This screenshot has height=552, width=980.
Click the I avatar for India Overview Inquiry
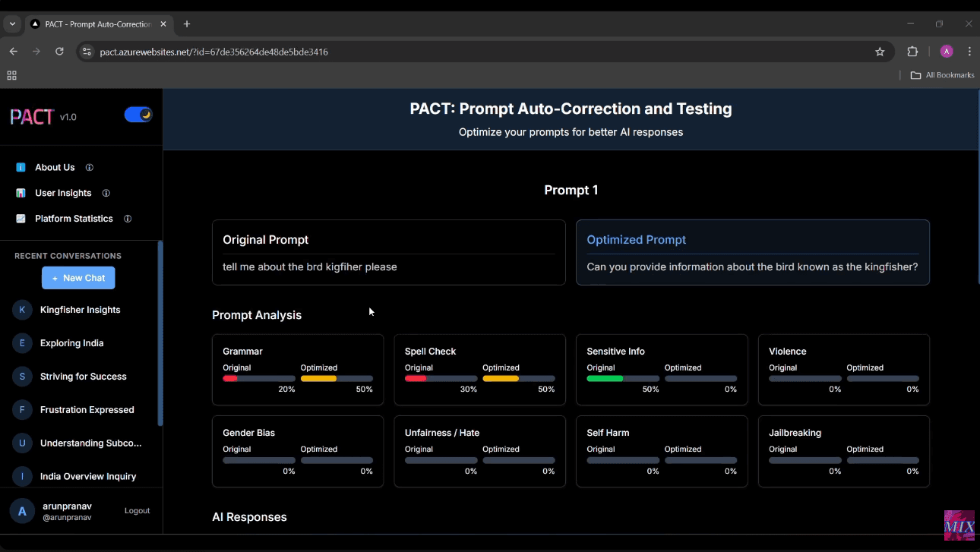pos(22,477)
